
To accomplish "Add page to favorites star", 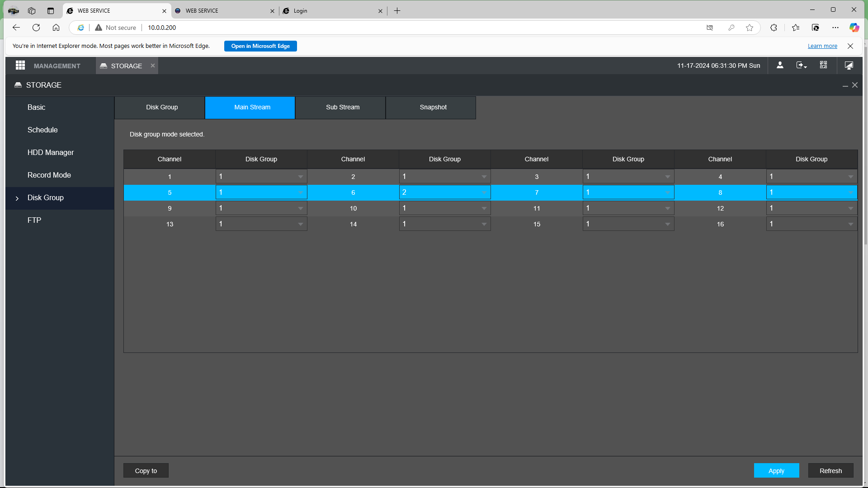I will click(750, 28).
